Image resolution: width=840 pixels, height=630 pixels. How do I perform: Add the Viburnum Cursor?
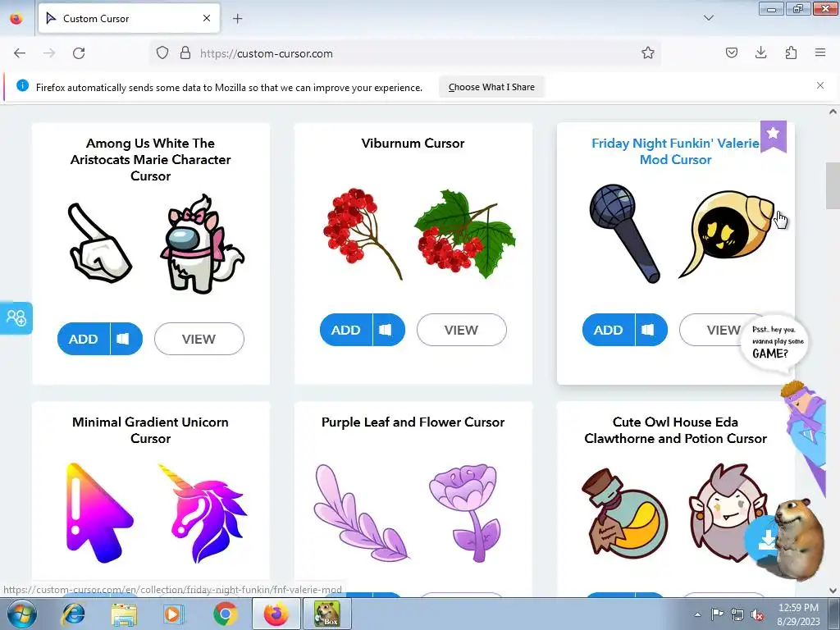coord(346,330)
